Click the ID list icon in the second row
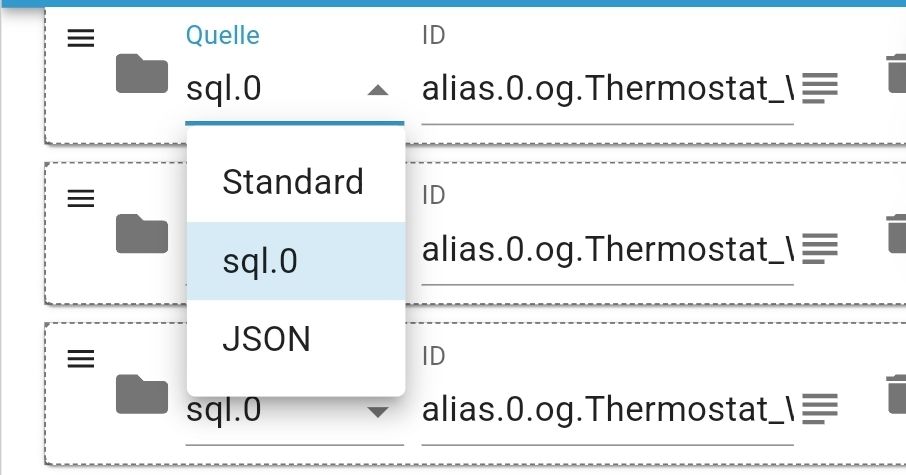Viewport: 906px width, 475px height. point(820,248)
